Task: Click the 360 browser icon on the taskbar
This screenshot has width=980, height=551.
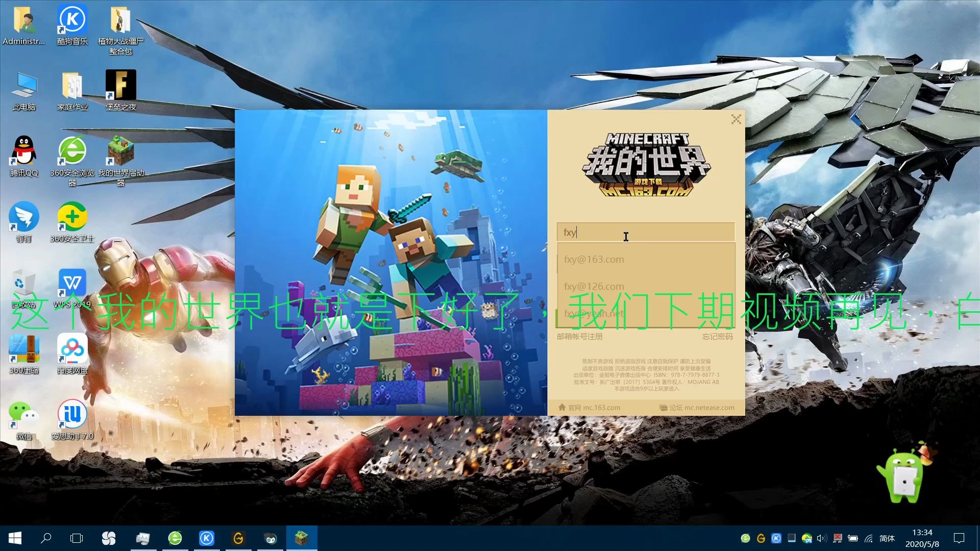Action: click(175, 538)
